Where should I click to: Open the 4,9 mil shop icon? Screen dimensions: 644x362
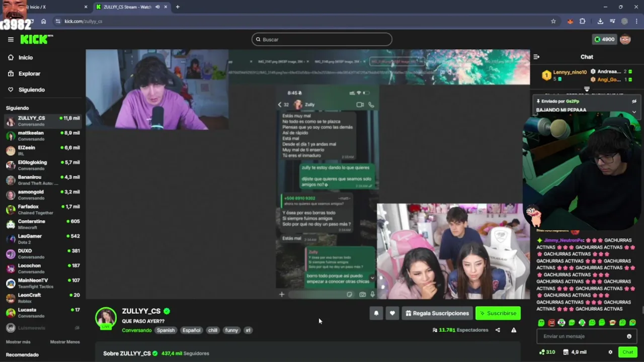pyautogui.click(x=575, y=352)
